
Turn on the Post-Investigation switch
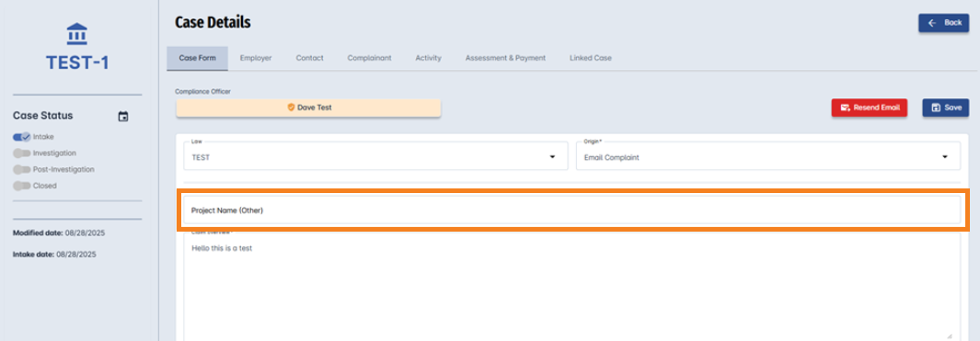[22, 169]
